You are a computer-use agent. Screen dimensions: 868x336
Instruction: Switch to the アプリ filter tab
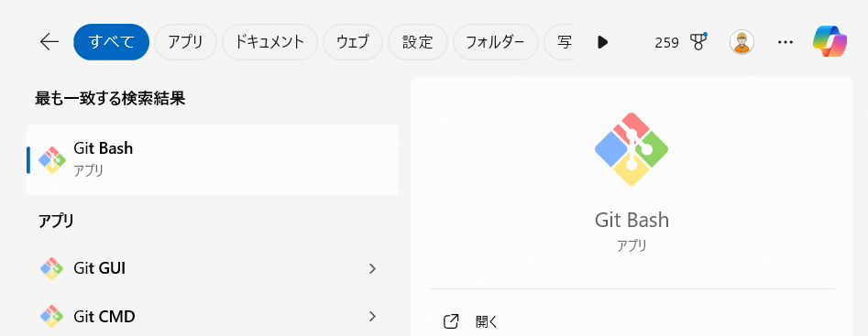click(x=185, y=42)
